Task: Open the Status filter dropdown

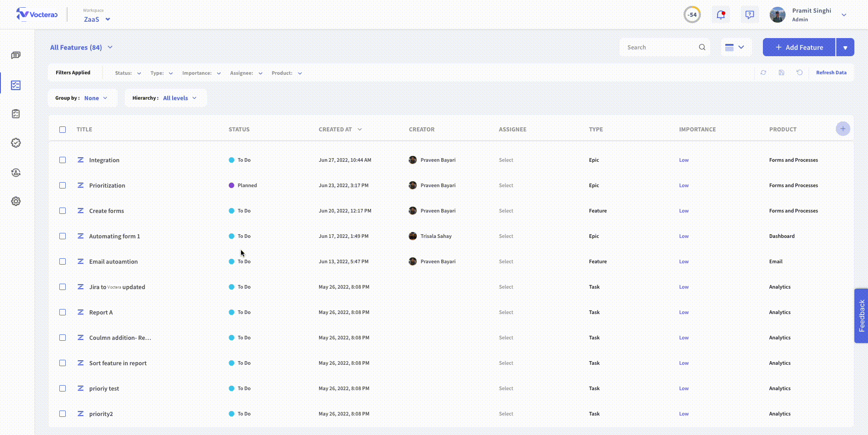Action: pyautogui.click(x=128, y=73)
